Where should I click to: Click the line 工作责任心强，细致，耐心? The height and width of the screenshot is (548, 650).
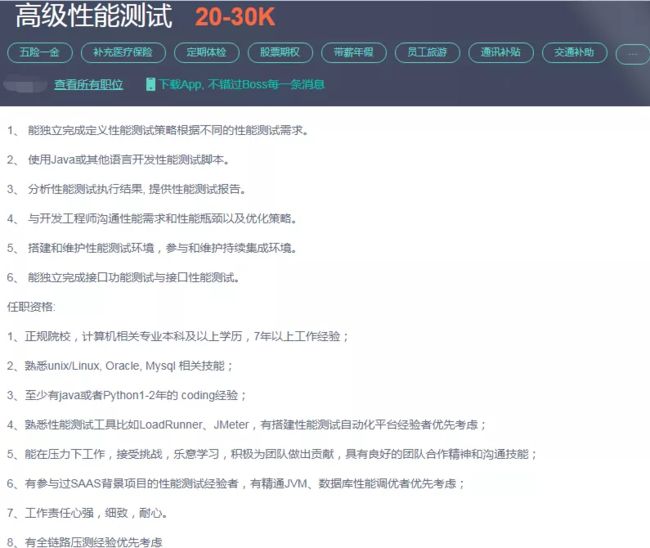pyautogui.click(x=87, y=513)
